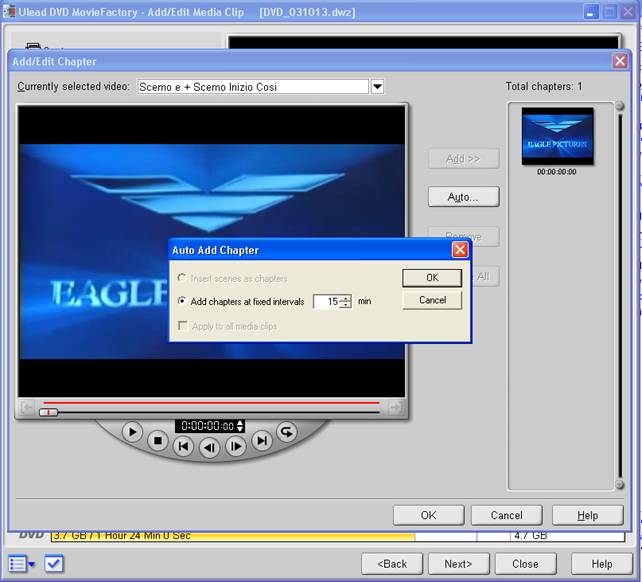Close the Add/Edit Chapter window
This screenshot has height=582, width=642.
(x=620, y=61)
